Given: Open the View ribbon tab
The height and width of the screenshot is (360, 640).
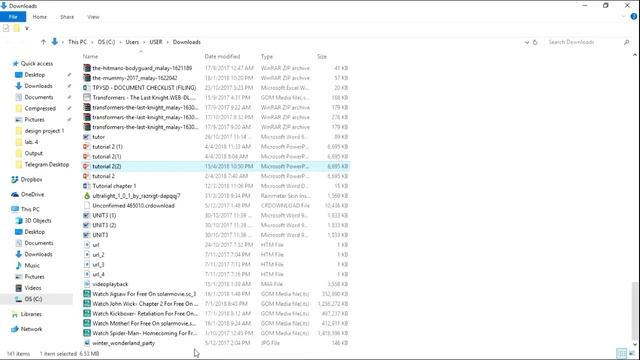Looking at the screenshot, I should [93, 17].
